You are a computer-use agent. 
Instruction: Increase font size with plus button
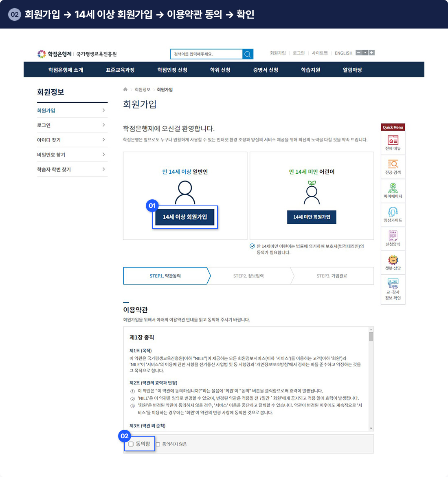click(371, 53)
